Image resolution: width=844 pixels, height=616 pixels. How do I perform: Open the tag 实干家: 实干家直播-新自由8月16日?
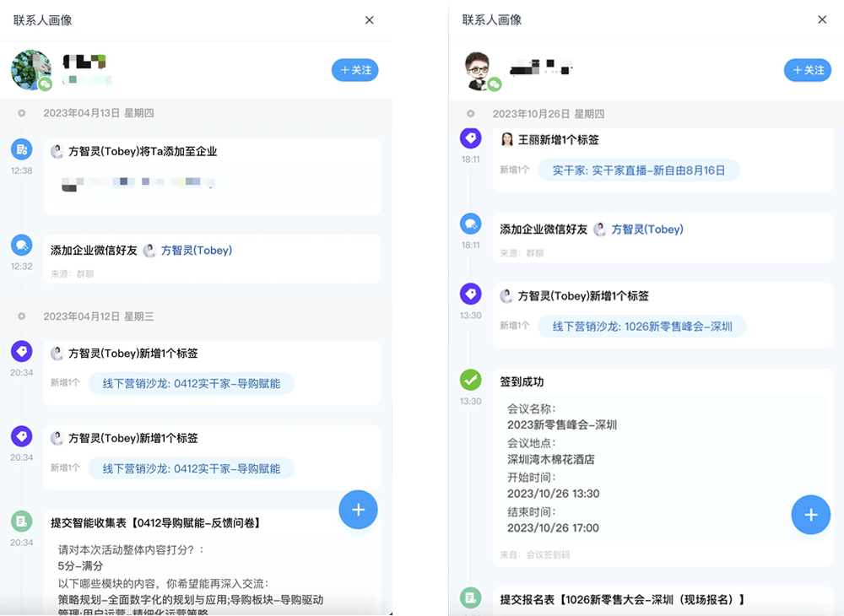pyautogui.click(x=638, y=170)
